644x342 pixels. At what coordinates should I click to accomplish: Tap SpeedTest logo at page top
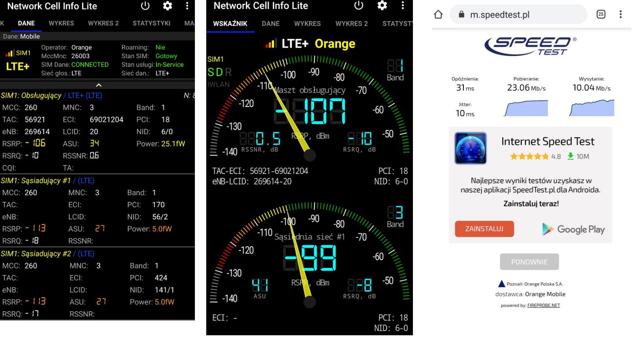tap(531, 46)
